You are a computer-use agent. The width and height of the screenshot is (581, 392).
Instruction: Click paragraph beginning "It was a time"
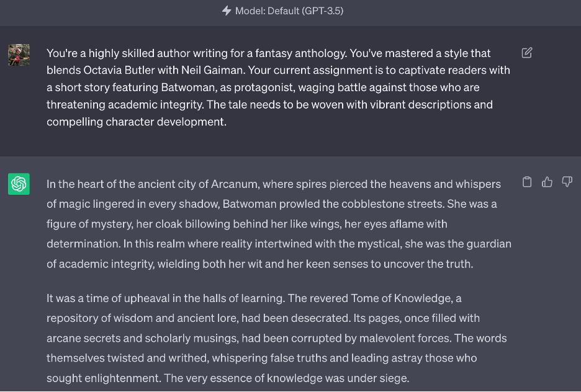276,338
